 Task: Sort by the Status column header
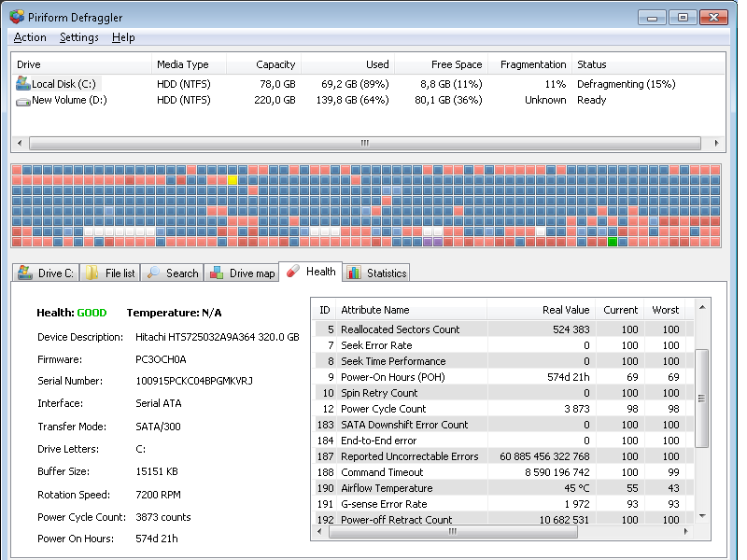[x=648, y=64]
